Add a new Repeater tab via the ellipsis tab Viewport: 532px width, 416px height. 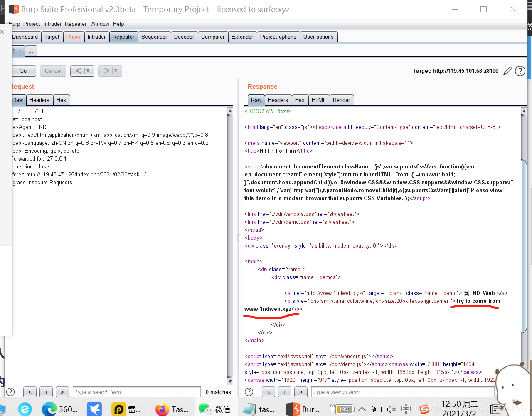[31, 51]
